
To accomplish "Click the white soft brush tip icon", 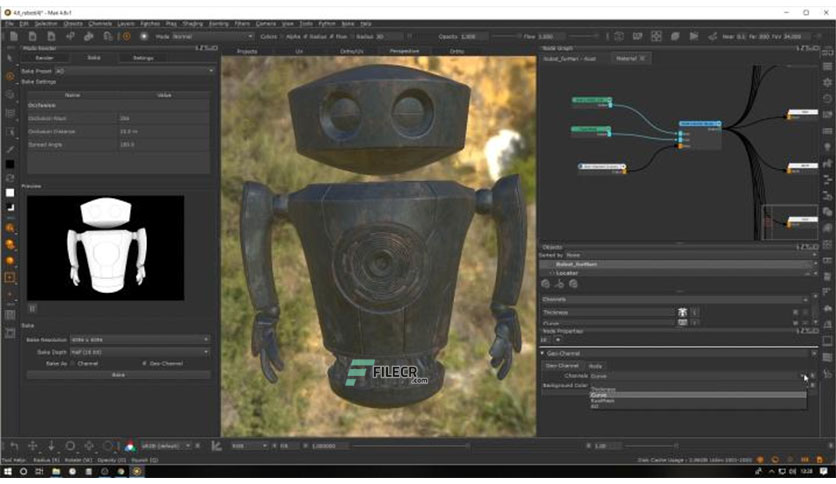I will click(x=143, y=36).
